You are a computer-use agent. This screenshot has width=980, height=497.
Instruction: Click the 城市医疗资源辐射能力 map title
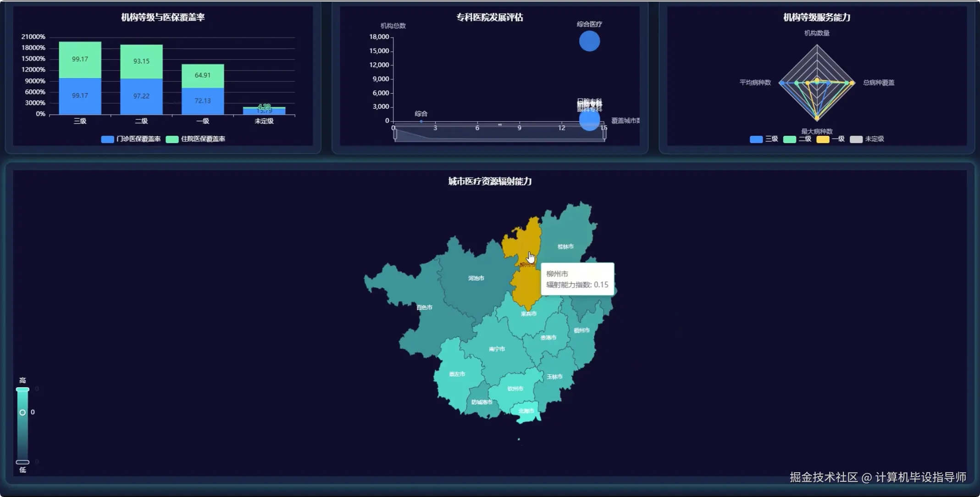pos(490,181)
